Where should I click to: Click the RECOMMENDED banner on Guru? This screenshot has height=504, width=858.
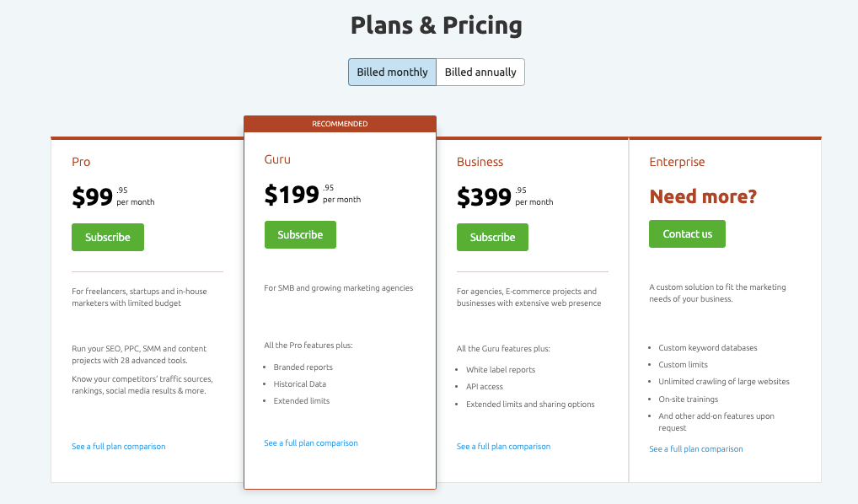[340, 124]
